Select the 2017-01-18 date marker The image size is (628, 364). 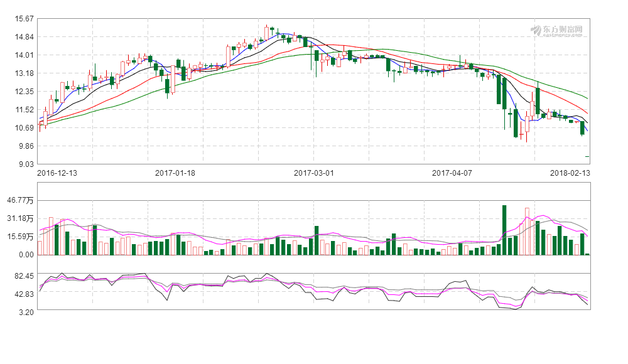coord(175,173)
